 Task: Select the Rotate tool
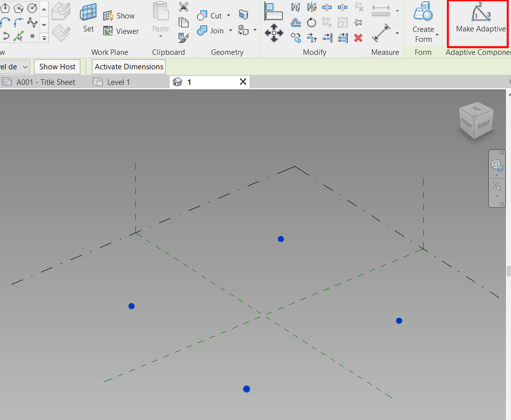pyautogui.click(x=311, y=22)
